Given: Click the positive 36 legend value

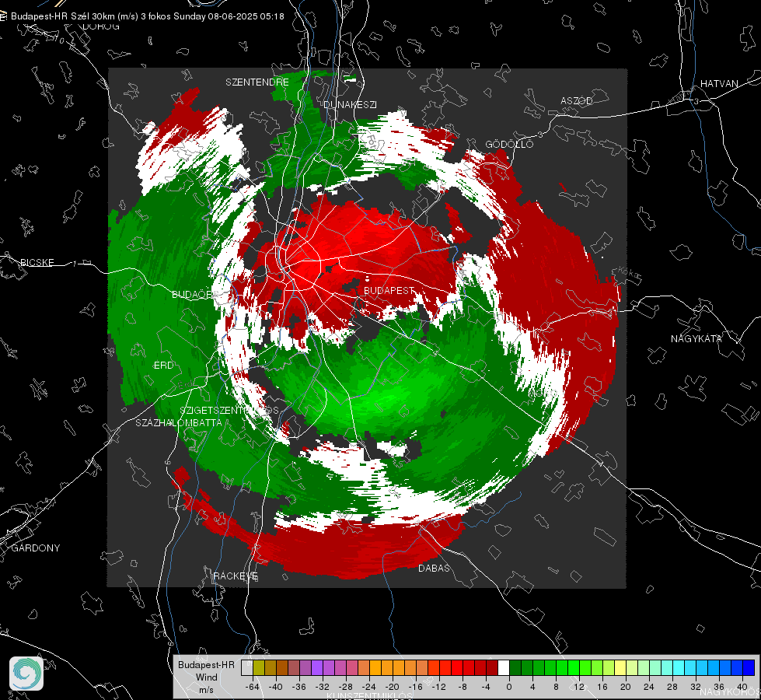Looking at the screenshot, I should click(x=719, y=687).
